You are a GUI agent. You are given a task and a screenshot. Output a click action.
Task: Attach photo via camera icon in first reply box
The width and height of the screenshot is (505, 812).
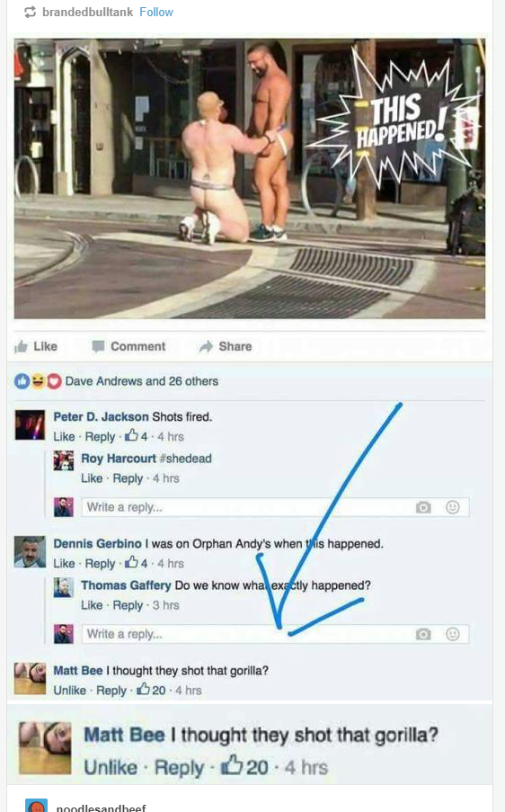click(x=423, y=507)
